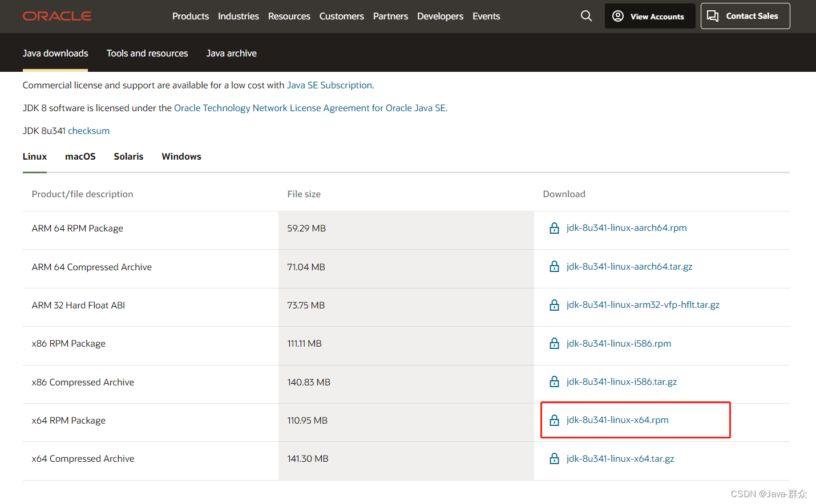Download jdk-8u341-linux-aarch64.tar.gz

click(629, 266)
